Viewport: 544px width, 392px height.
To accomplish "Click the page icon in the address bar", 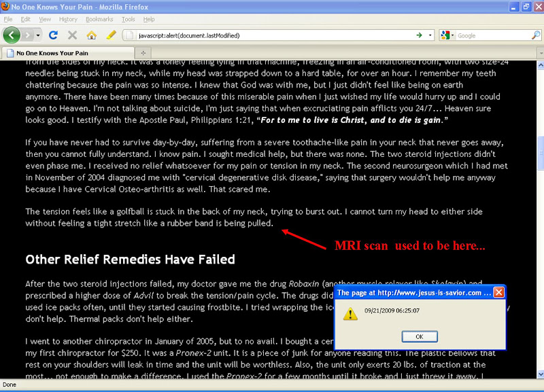I will 129,35.
